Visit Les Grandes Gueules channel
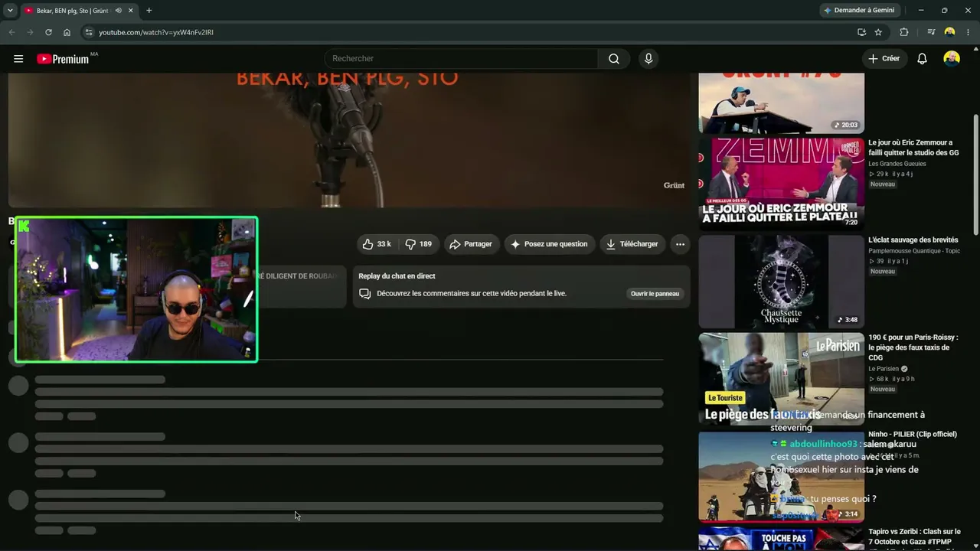Viewport: 980px width, 551px height. 897,164
